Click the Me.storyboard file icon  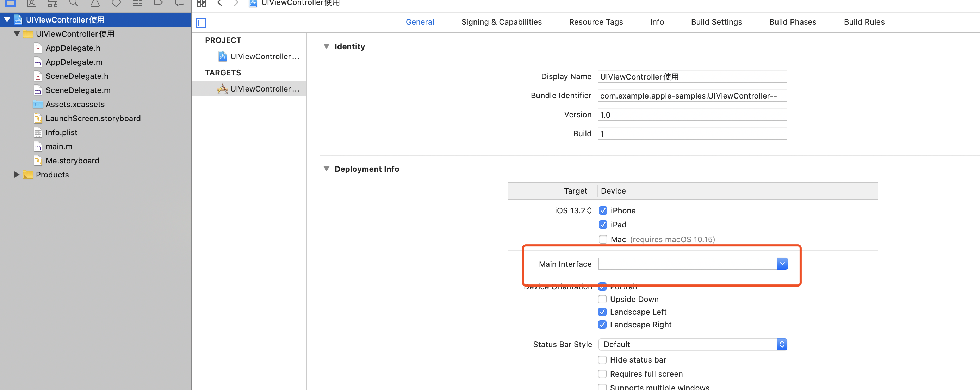coord(38,161)
